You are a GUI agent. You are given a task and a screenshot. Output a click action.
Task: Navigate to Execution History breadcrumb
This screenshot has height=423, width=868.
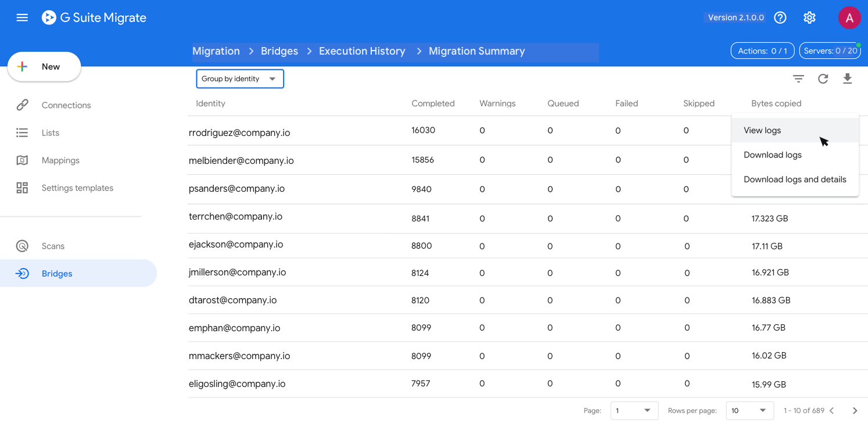362,51
